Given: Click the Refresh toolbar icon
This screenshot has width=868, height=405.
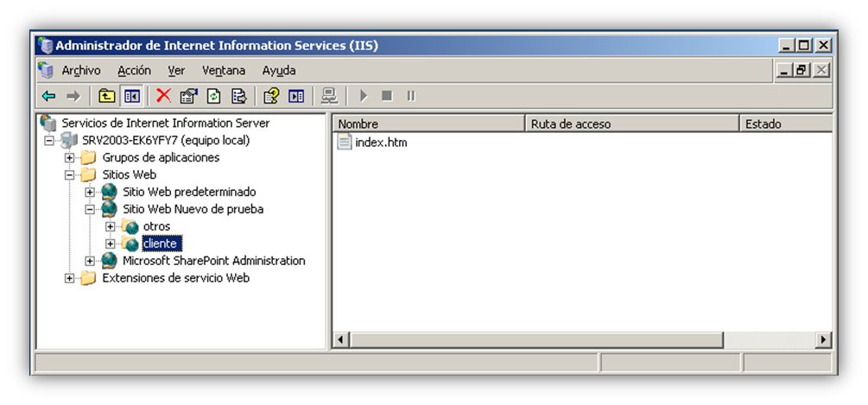Looking at the screenshot, I should [x=213, y=96].
